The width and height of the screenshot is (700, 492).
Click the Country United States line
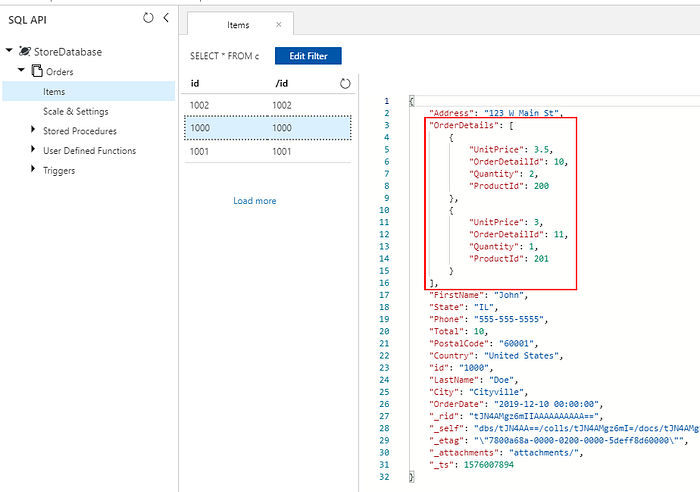pyautogui.click(x=496, y=355)
